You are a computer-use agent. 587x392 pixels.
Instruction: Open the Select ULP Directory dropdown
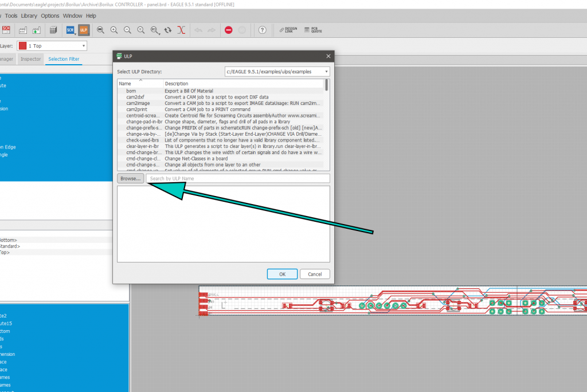tap(277, 71)
